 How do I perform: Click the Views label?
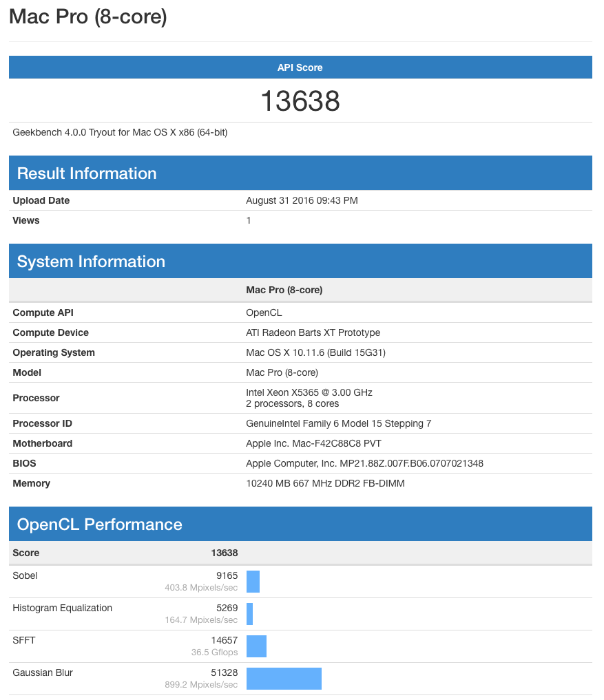[26, 220]
